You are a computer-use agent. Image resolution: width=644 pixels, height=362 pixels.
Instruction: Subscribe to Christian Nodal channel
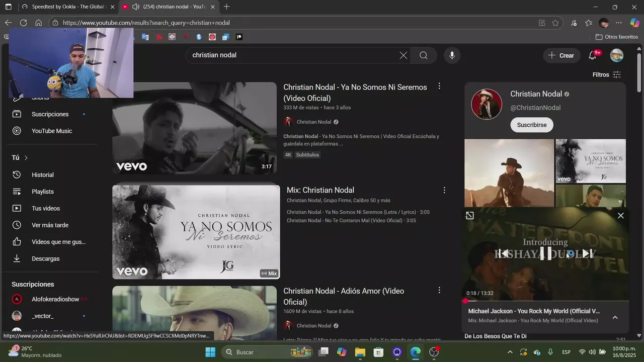click(532, 125)
